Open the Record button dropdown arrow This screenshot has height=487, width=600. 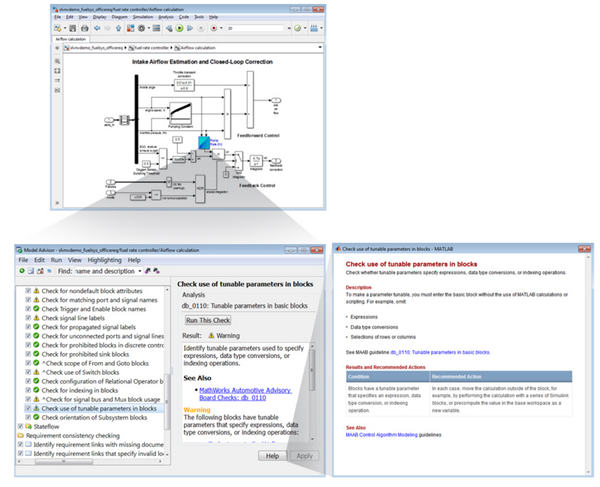(x=221, y=28)
